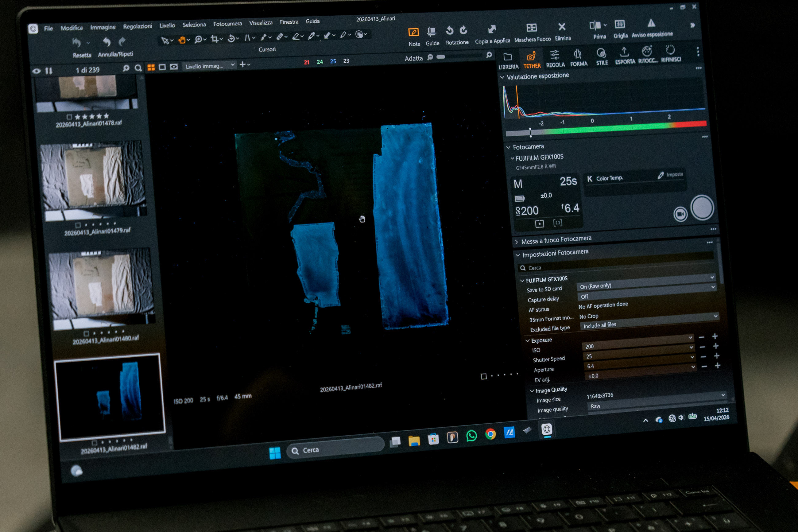This screenshot has height=532, width=798.
Task: Tick the color tag box in viewer
Action: pos(484,376)
